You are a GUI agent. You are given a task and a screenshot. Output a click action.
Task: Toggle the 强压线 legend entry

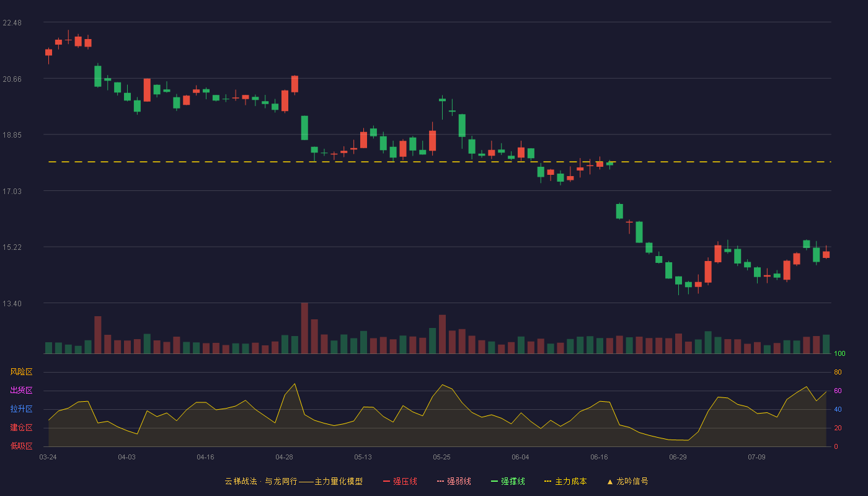pyautogui.click(x=400, y=481)
